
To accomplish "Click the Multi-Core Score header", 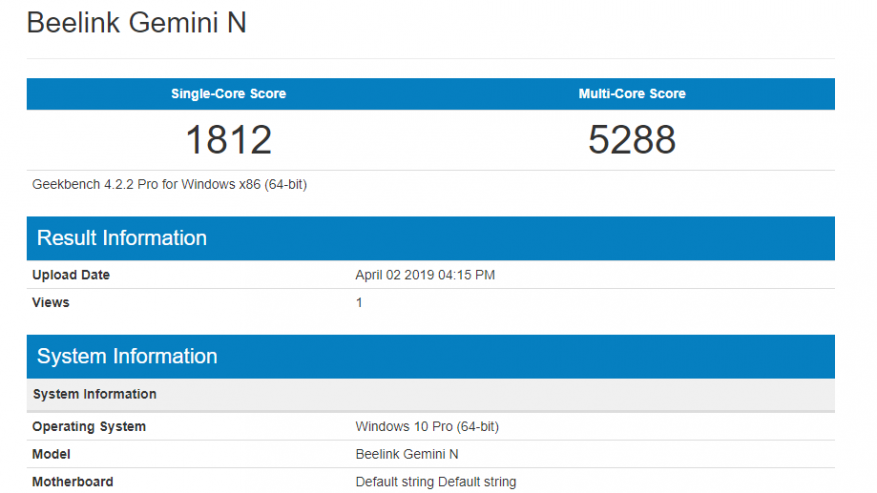I will pyautogui.click(x=632, y=93).
